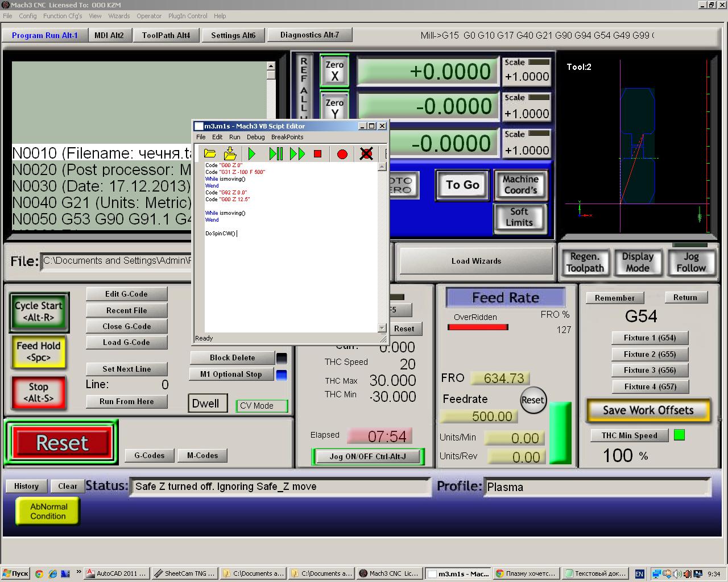Toggle Machine Coord's display
Image resolution: width=728 pixels, height=582 pixels.
pos(520,185)
